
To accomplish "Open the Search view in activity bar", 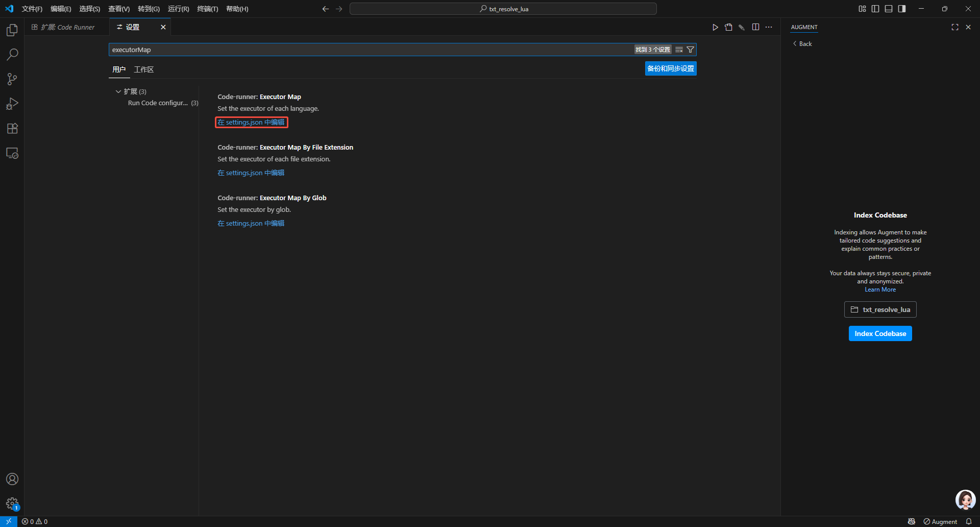I will [12, 55].
